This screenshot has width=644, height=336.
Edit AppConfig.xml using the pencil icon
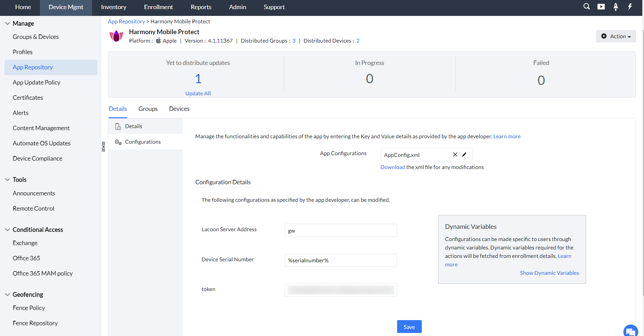pyautogui.click(x=464, y=154)
